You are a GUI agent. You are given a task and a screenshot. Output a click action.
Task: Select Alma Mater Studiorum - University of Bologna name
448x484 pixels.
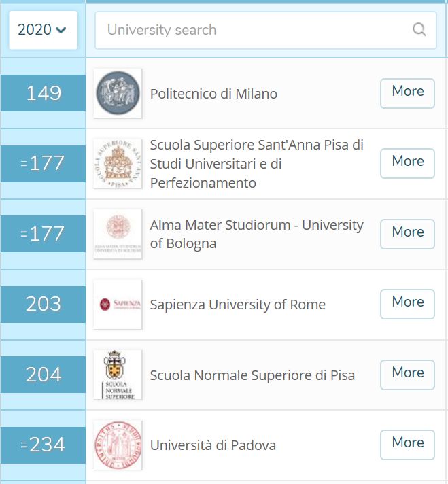click(x=256, y=235)
